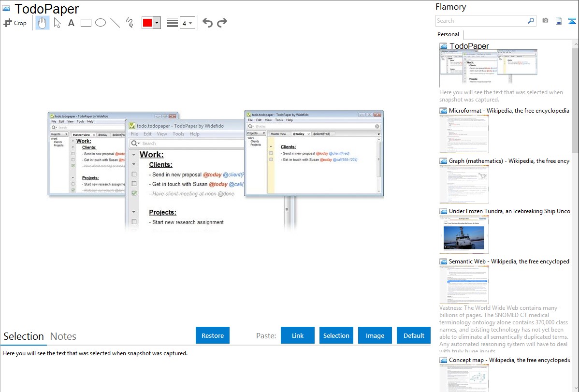Check 'Send in new proposal' box in right window
Image resolution: width=579 pixels, height=392 pixels.
coord(271,153)
